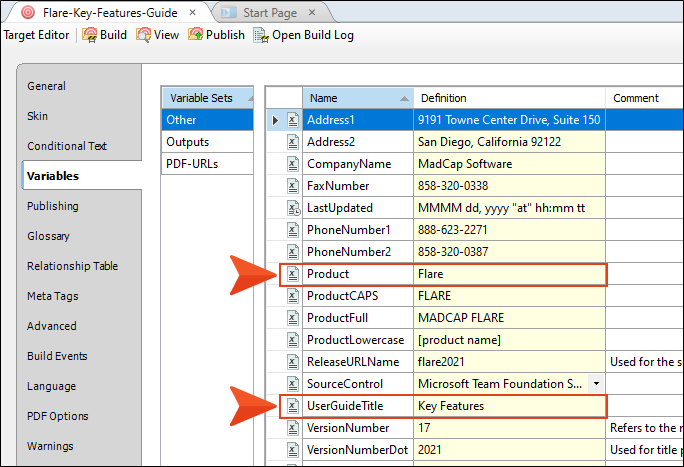
Task: Click the variable icon for Address2
Action: [x=293, y=142]
